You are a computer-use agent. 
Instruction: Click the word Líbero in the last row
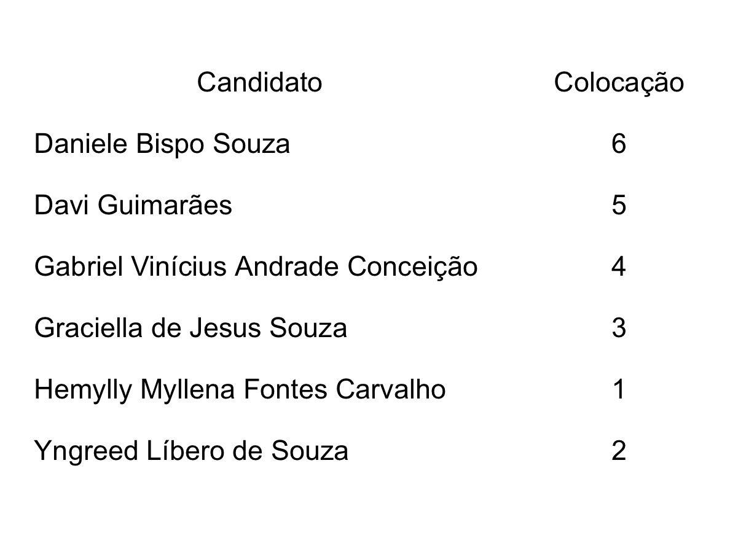click(x=179, y=451)
